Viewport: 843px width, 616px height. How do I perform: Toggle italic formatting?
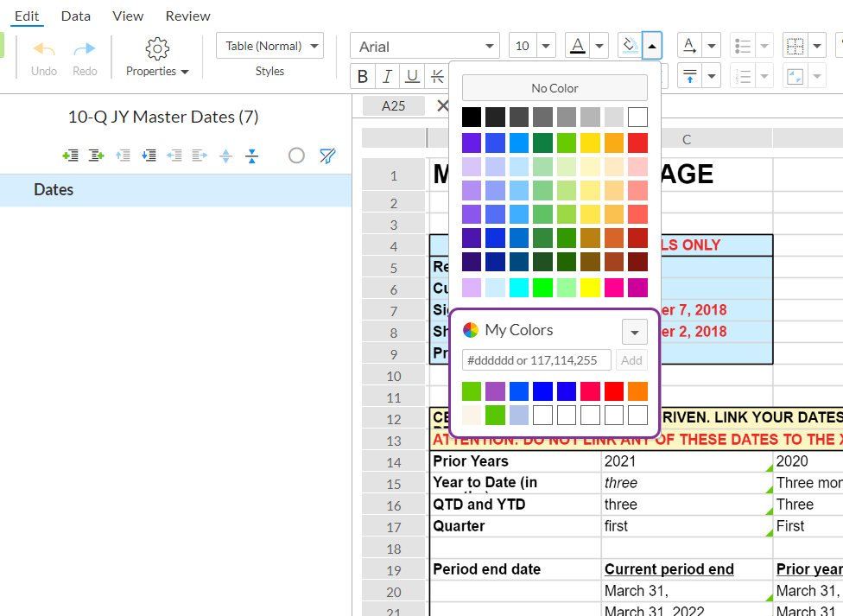click(388, 77)
